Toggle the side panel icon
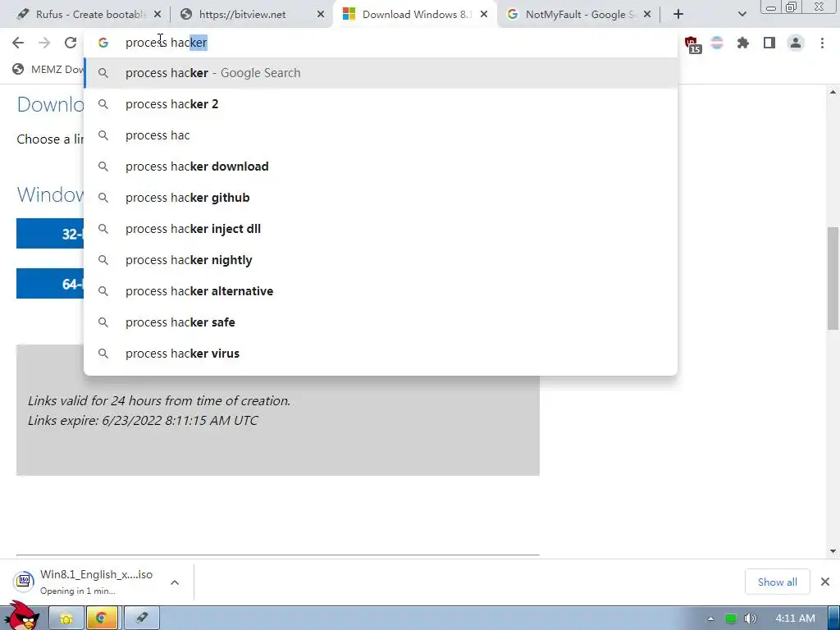This screenshot has height=630, width=840. tap(769, 43)
